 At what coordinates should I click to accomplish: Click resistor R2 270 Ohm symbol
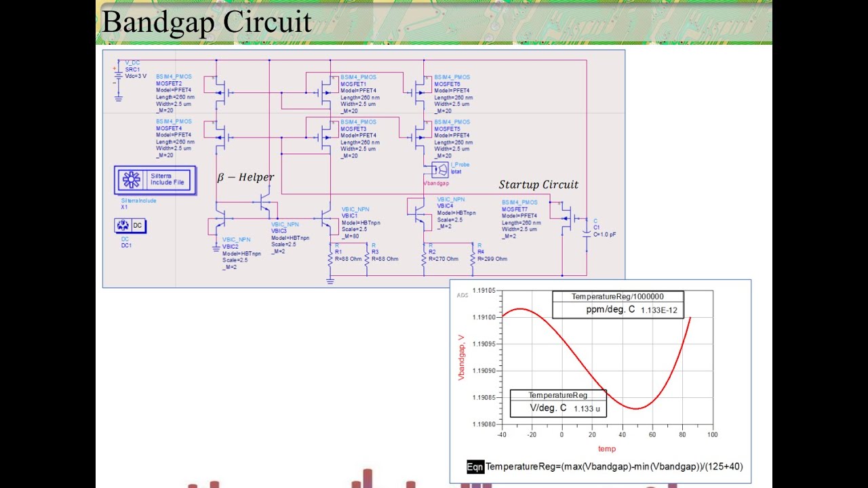coord(424,258)
